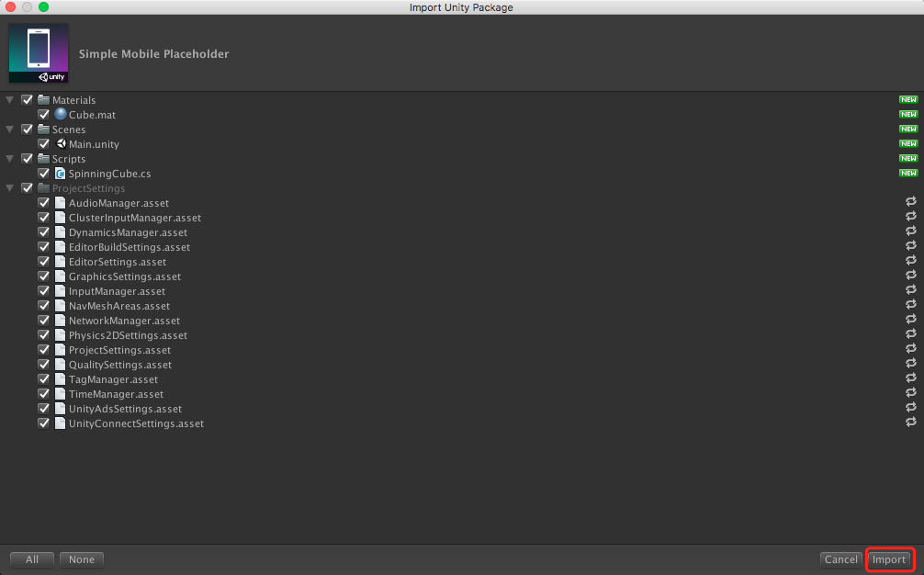Click the NEW badge on Cube.mat row
Image resolution: width=924 pixels, height=575 pixels.
point(908,114)
